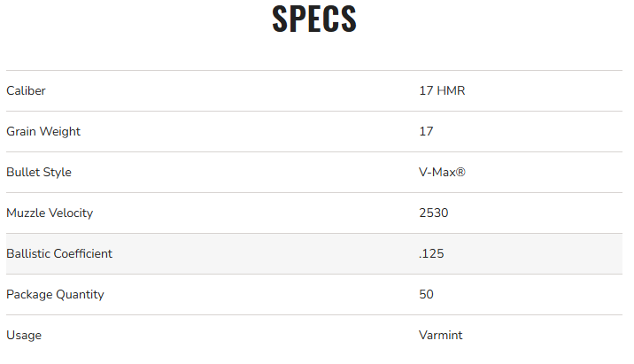Click the Caliber label
The image size is (634, 364).
[x=26, y=90]
